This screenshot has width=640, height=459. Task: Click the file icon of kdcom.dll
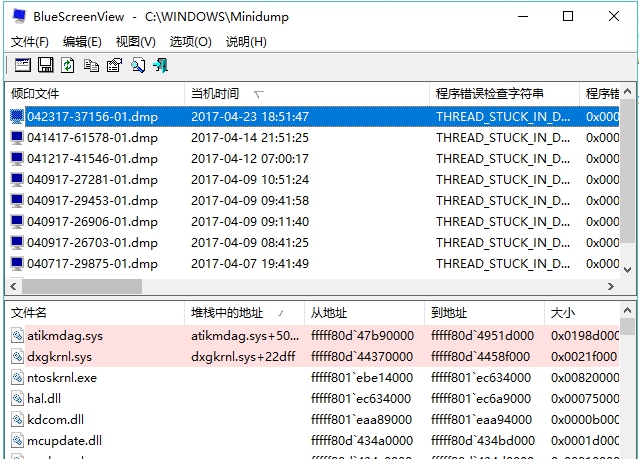[x=17, y=419]
